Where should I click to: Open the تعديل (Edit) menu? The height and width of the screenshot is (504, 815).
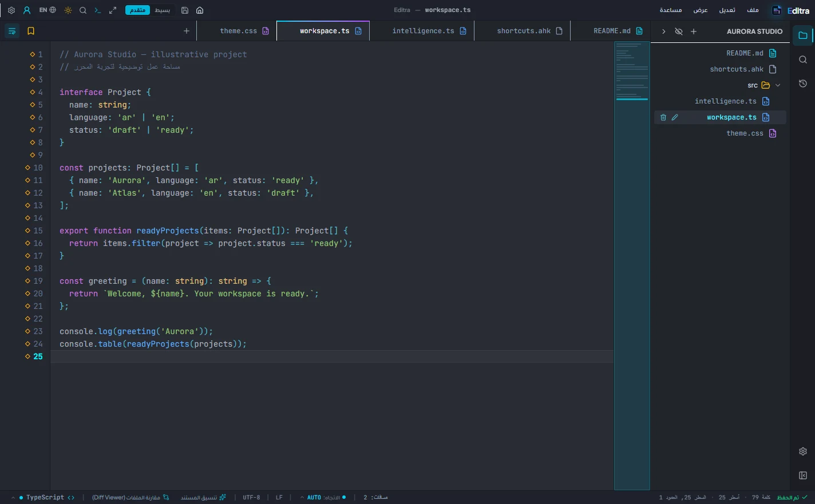pyautogui.click(x=727, y=10)
